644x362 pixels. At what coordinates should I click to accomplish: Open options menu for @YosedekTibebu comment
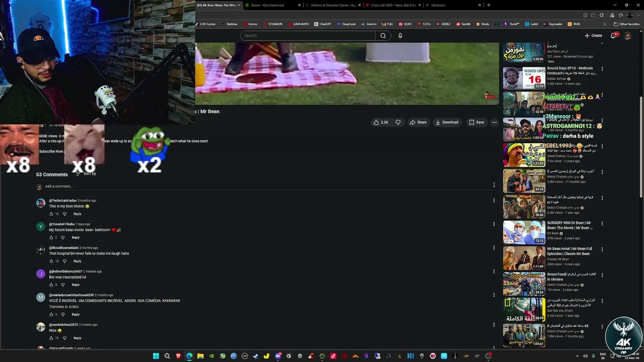point(494,224)
